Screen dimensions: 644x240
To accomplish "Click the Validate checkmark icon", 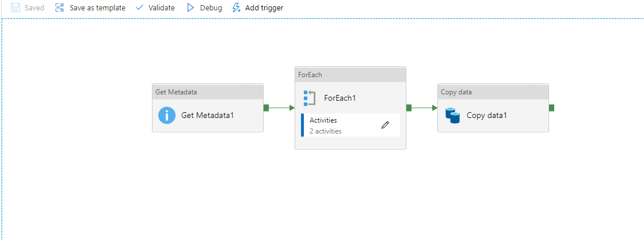I will coord(140,8).
